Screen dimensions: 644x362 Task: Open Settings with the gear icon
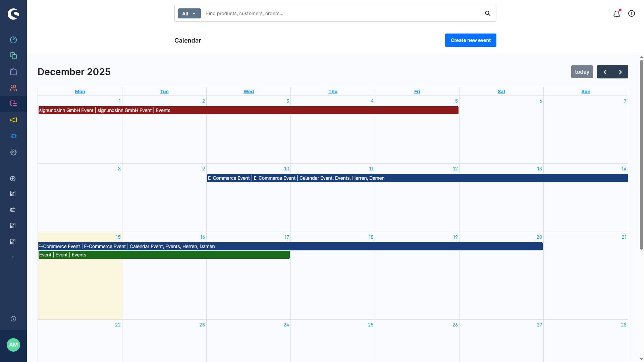pyautogui.click(x=13, y=152)
